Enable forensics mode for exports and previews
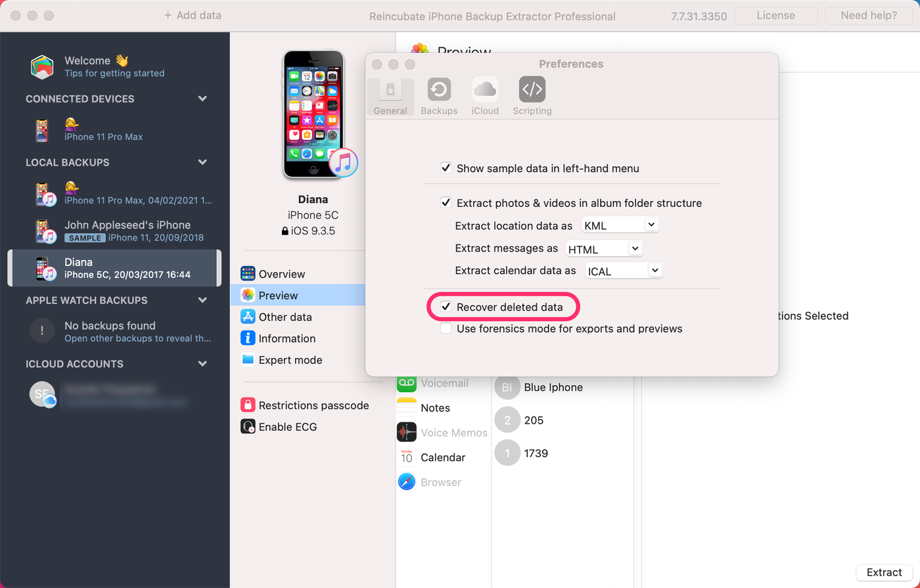Image resolution: width=920 pixels, height=588 pixels. [x=446, y=328]
